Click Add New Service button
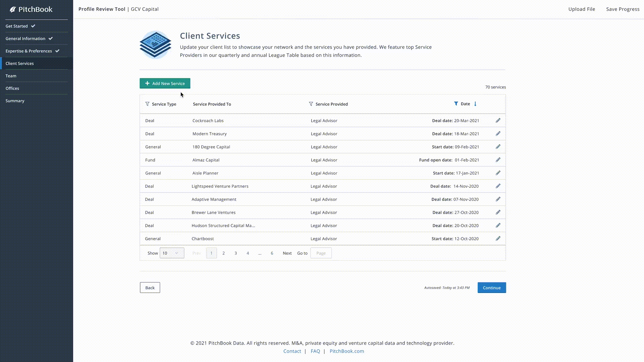This screenshot has width=644, height=362. 165,83
